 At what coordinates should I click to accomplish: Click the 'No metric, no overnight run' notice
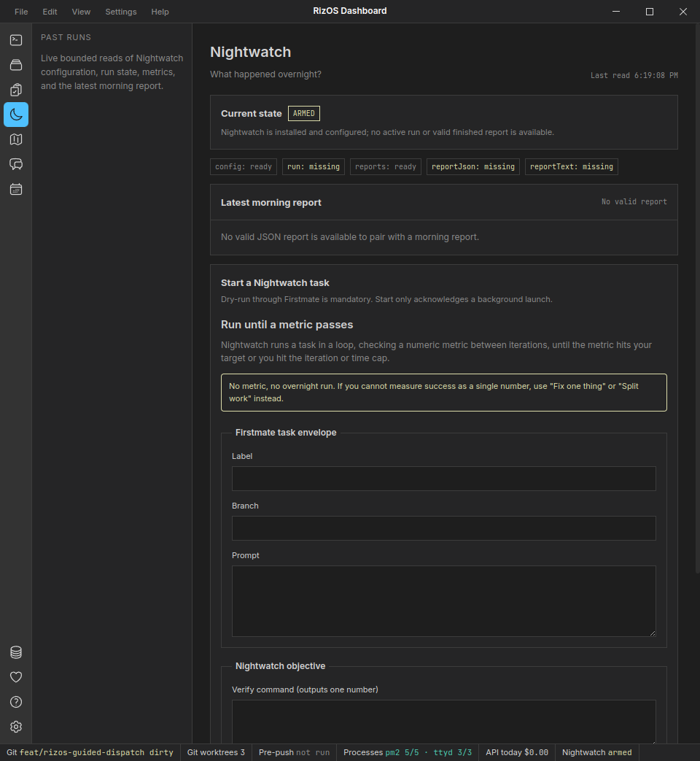point(444,392)
